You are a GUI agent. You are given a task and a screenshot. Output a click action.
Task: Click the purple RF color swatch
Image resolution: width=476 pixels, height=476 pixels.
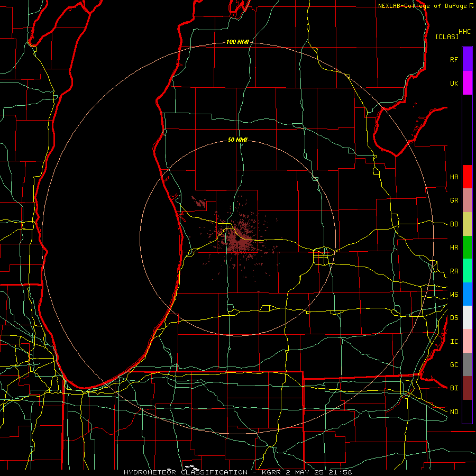coord(467,59)
